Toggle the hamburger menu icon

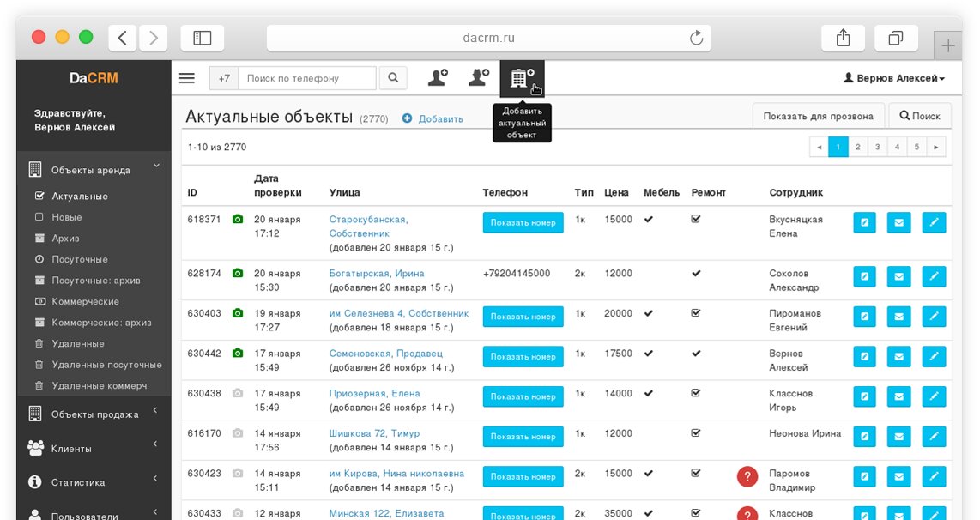pyautogui.click(x=187, y=78)
